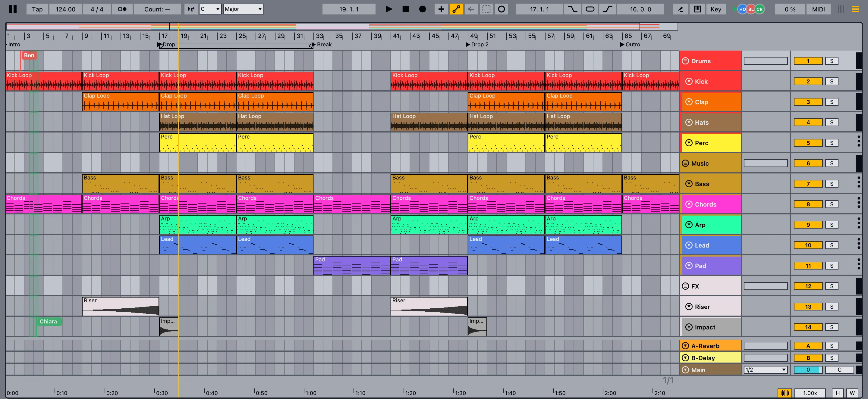Click the Capture MIDI dashed-square icon
Screen dimensions: 868x399
pos(486,9)
